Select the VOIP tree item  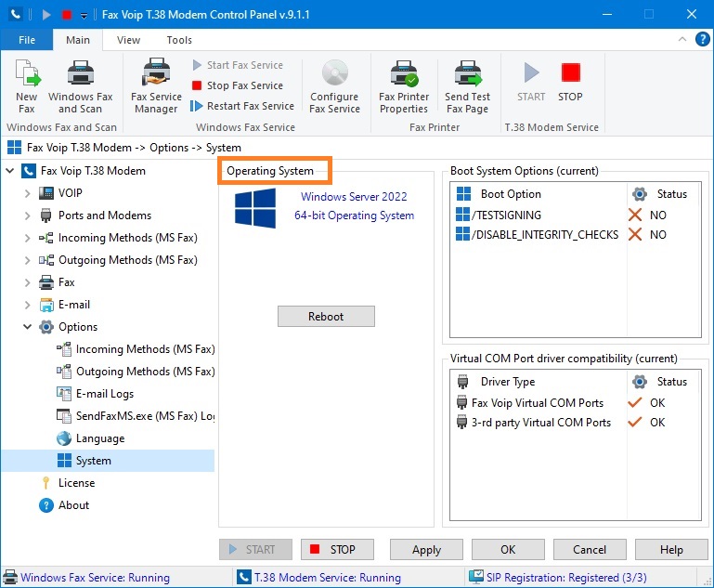coord(71,193)
